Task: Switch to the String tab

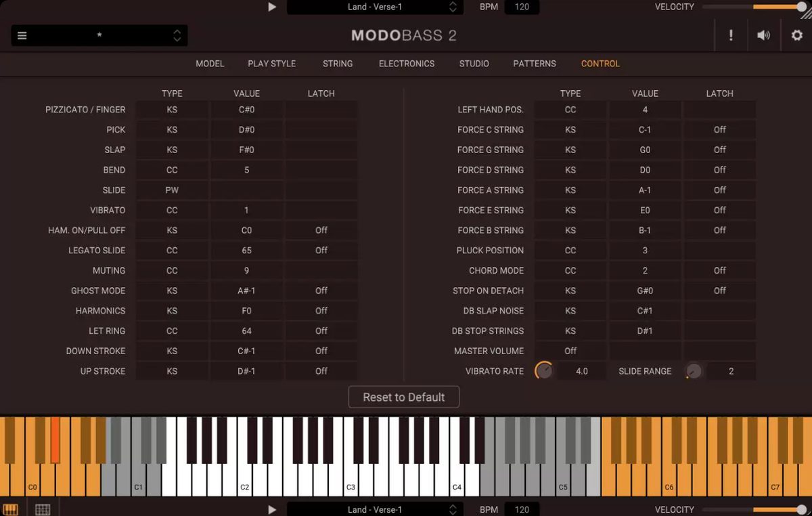Action: pyautogui.click(x=338, y=64)
